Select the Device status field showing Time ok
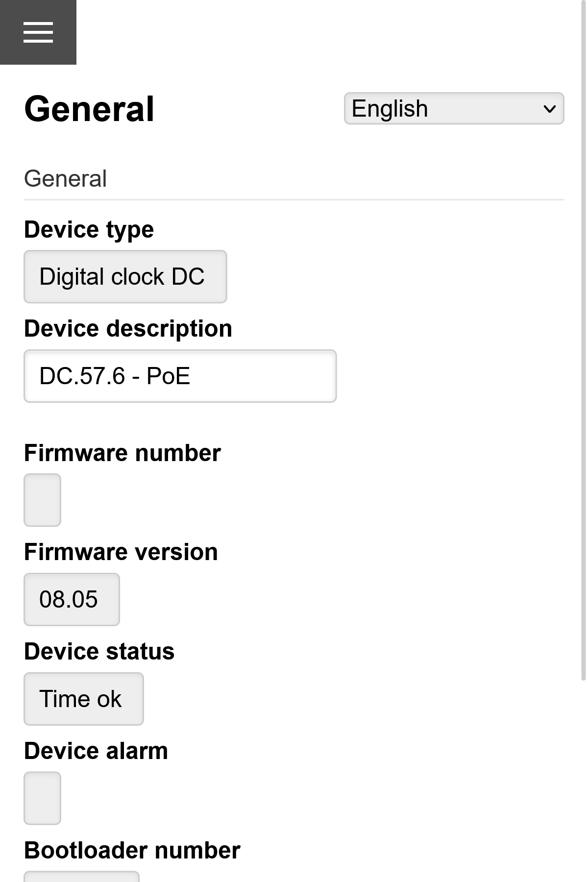Image resolution: width=588 pixels, height=882 pixels. [83, 698]
